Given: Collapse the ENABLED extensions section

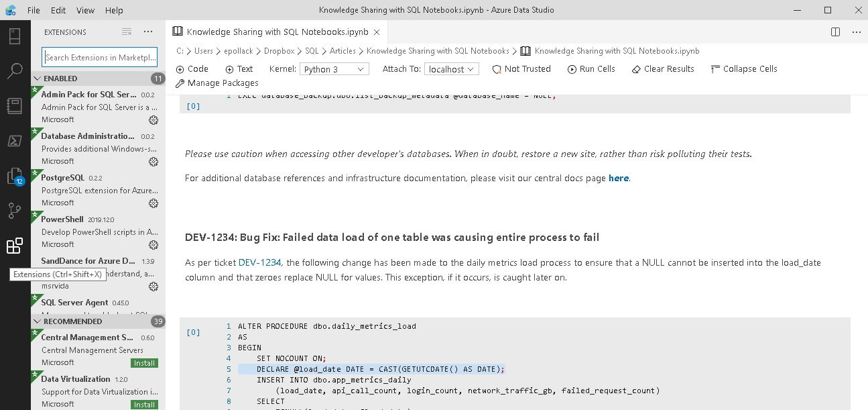Looking at the screenshot, I should click(x=98, y=79).
